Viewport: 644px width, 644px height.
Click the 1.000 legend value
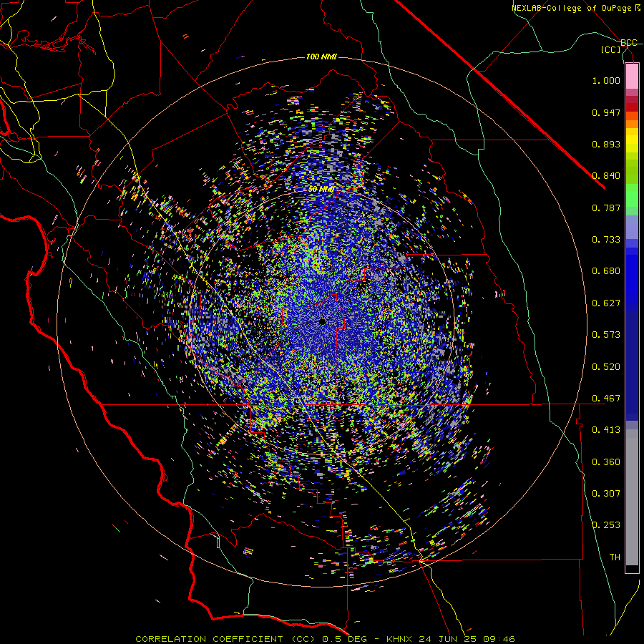pos(606,80)
